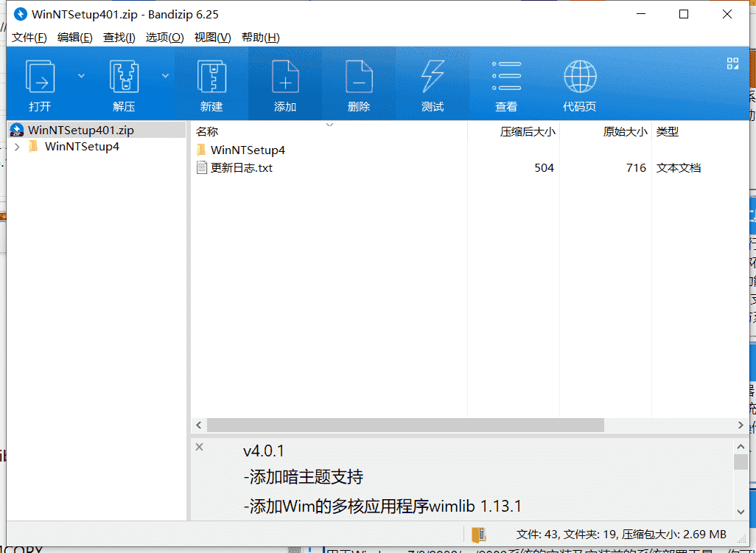The height and width of the screenshot is (553, 756).
Task: Minimize the Bandizip window
Action: [641, 15]
